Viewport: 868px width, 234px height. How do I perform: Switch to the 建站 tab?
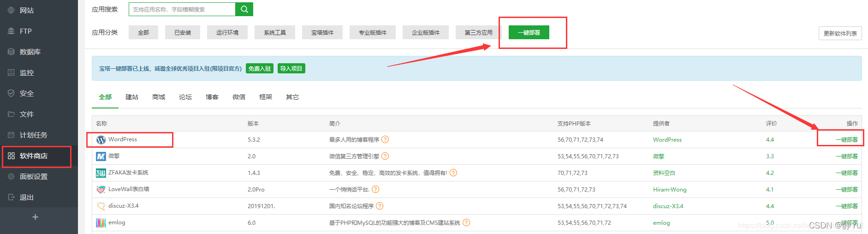(132, 97)
